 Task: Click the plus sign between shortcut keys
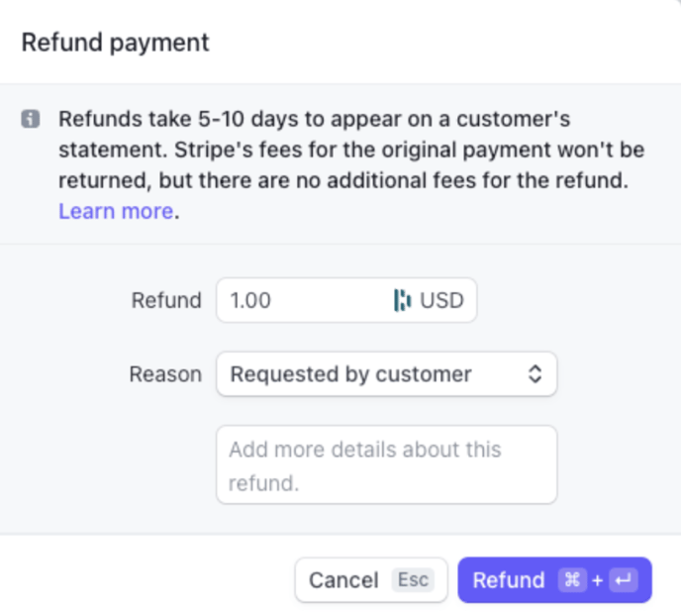[598, 580]
